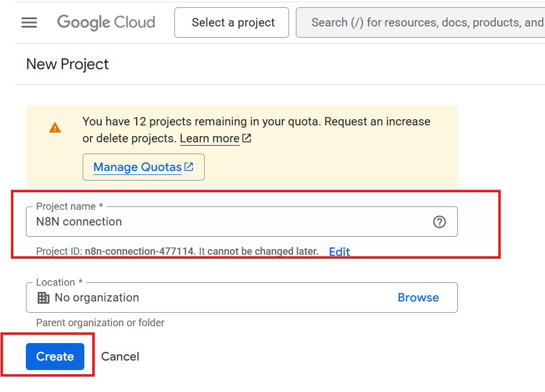Click the help icon in Project name field
This screenshot has width=545, height=392.
pos(439,222)
